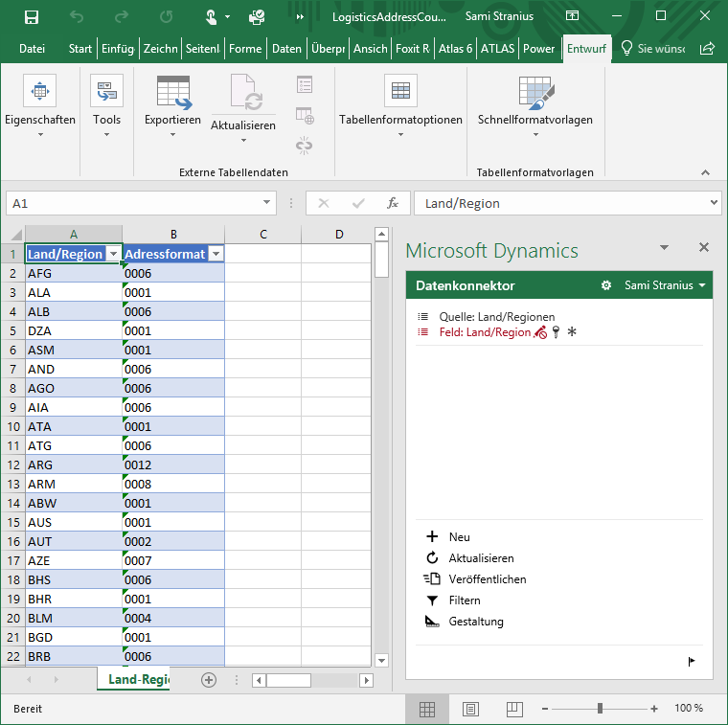Open the Daten ribbon tab
The width and height of the screenshot is (728, 725).
(286, 49)
